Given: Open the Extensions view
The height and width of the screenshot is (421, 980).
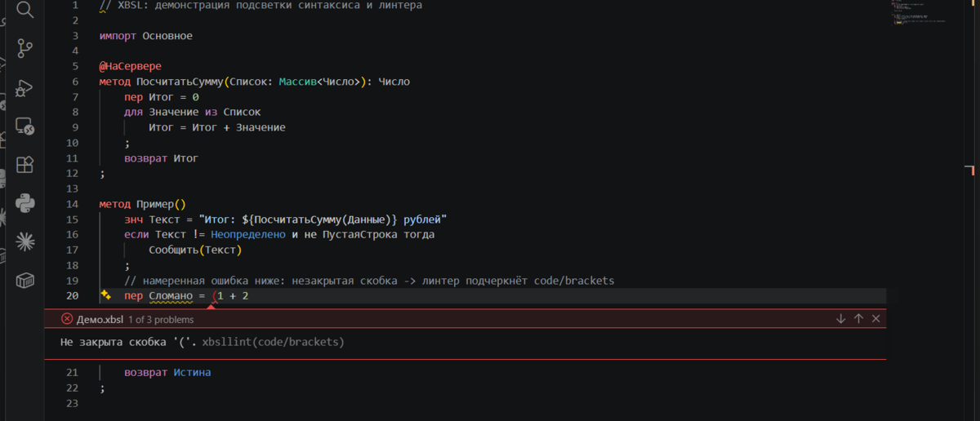Looking at the screenshot, I should pos(25,164).
